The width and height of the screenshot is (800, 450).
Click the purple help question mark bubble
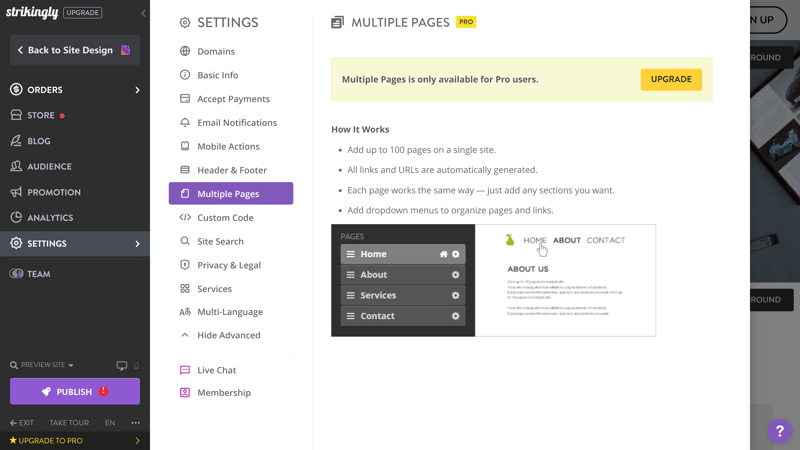click(x=780, y=431)
